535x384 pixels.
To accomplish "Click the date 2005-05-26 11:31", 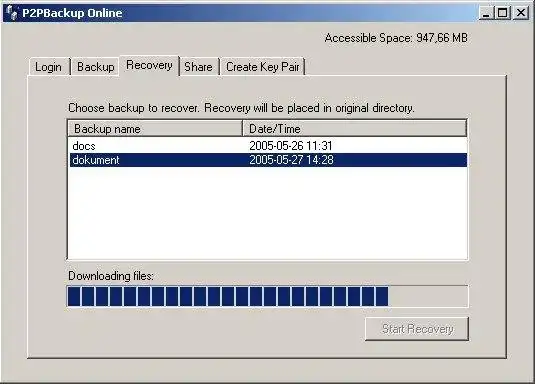I will [x=291, y=146].
